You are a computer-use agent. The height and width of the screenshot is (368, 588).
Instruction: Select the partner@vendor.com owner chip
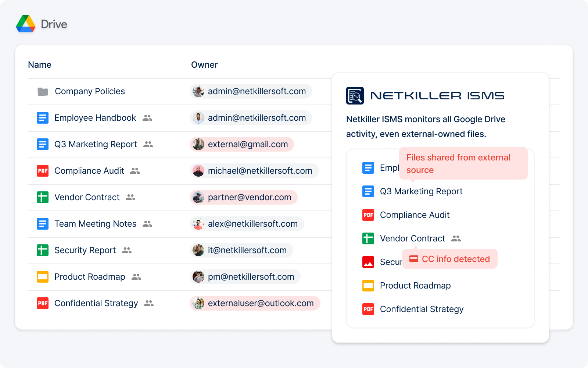pos(244,197)
